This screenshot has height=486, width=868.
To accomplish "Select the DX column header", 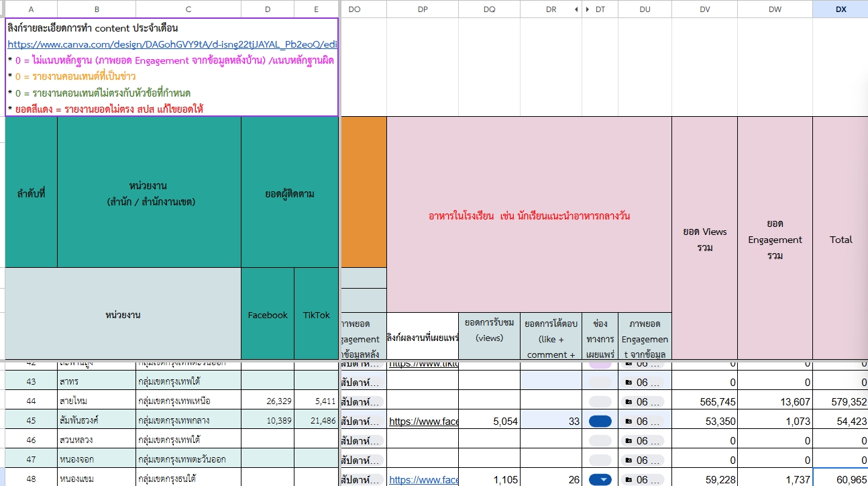I will (840, 9).
